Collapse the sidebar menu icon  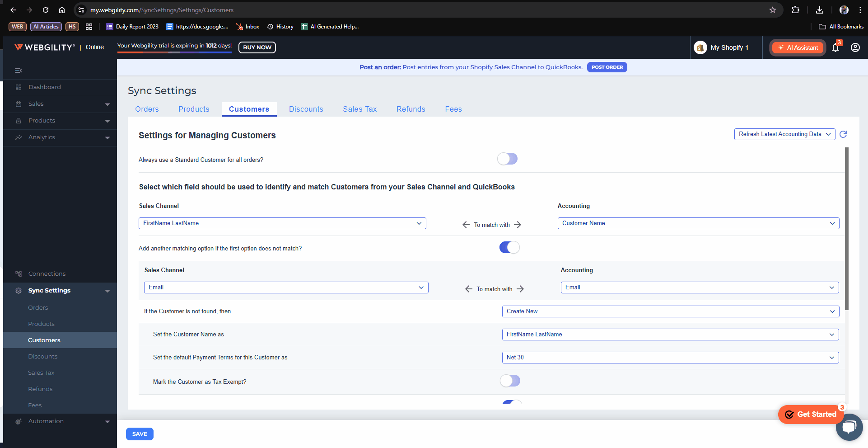pyautogui.click(x=19, y=71)
